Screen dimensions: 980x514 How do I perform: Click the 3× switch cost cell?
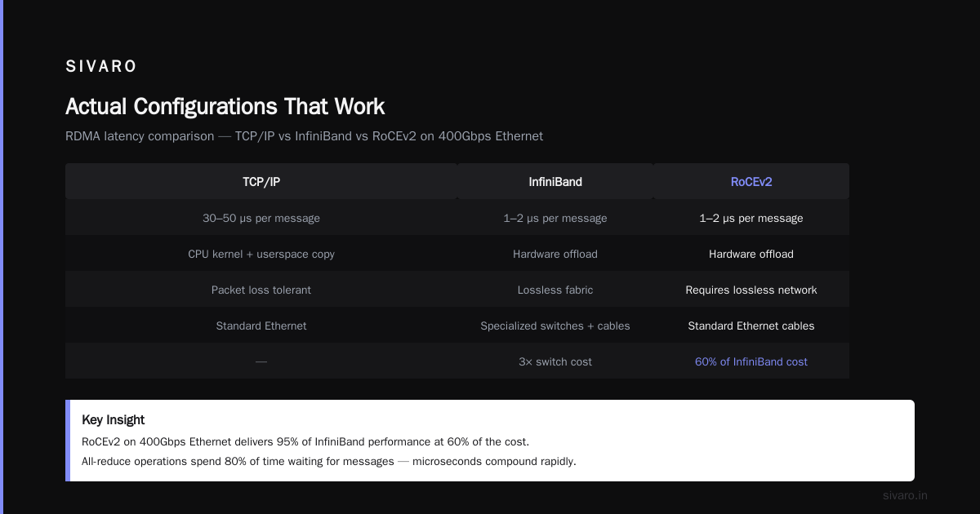[555, 361]
